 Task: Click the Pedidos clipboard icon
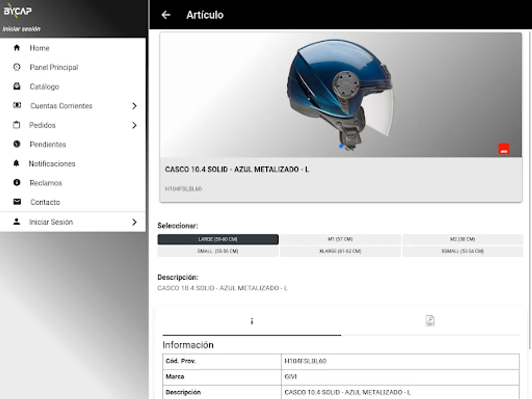(17, 125)
